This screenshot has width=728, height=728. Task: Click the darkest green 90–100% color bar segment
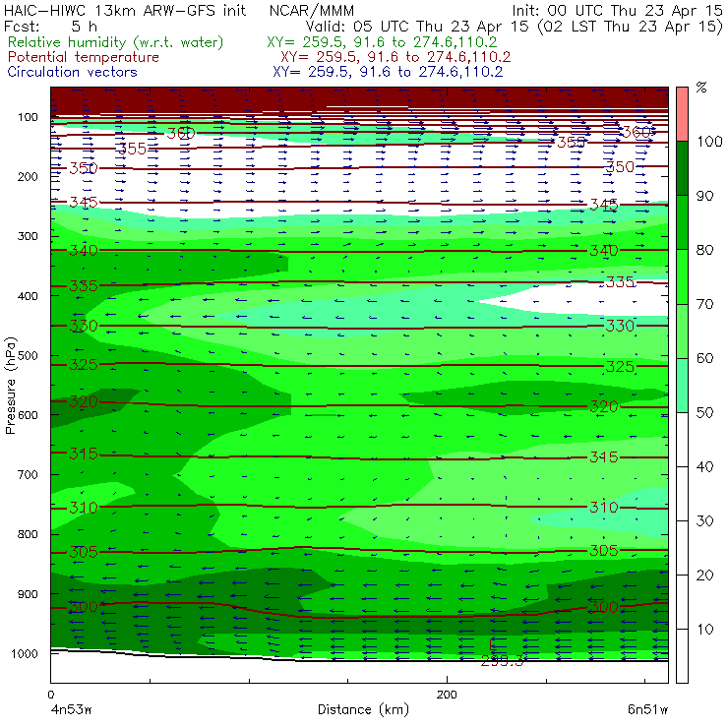[682, 168]
